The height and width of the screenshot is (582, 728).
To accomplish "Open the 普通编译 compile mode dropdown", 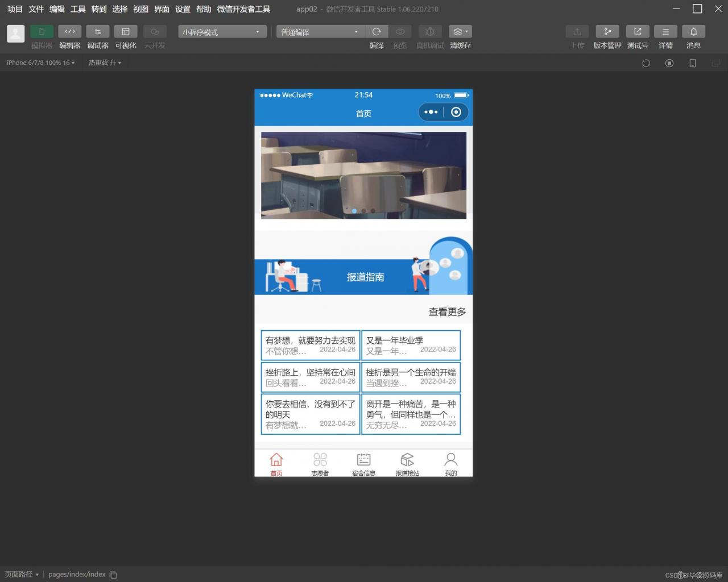I will 318,32.
